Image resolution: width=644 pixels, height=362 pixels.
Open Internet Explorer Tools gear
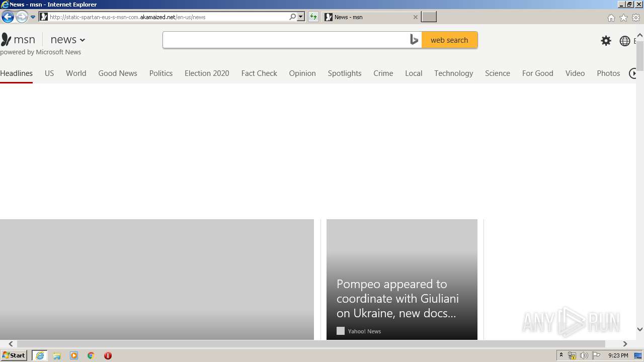[636, 18]
